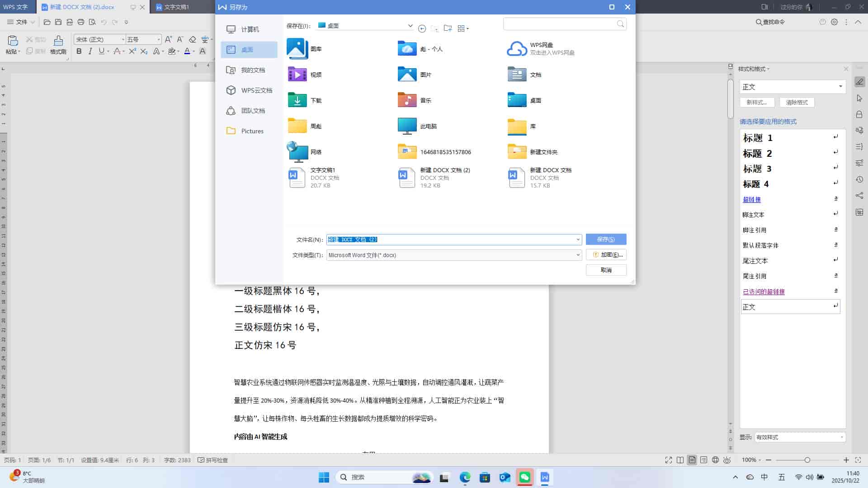This screenshot has width=868, height=488.
Task: Click the open file icon in quick toolbar
Action: pos(47,22)
